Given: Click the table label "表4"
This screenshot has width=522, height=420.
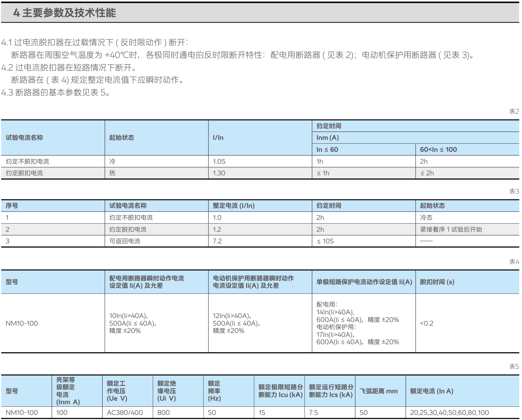Looking at the screenshot, I should (x=514, y=262).
